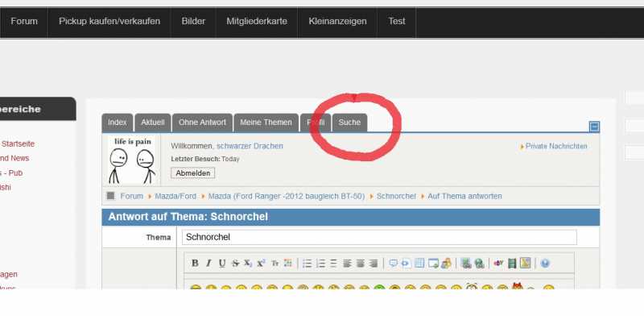Insert an eBay item

[498, 263]
